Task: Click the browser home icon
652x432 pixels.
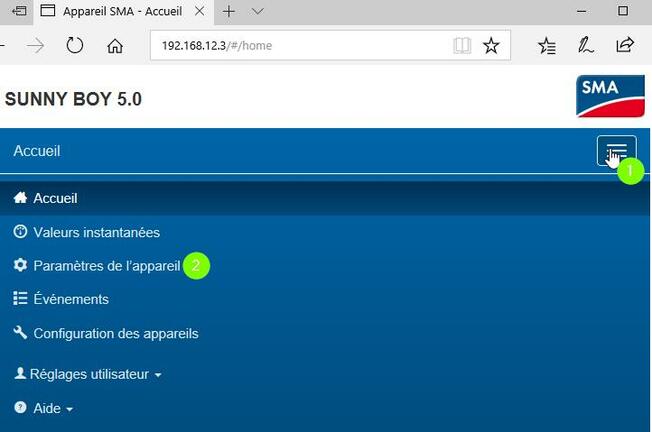Action: (115, 46)
